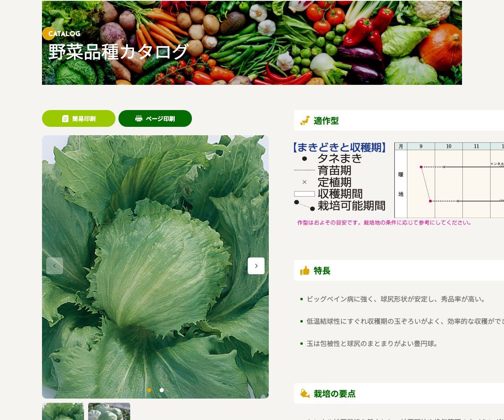Click the 適作型 section heading

[326, 121]
